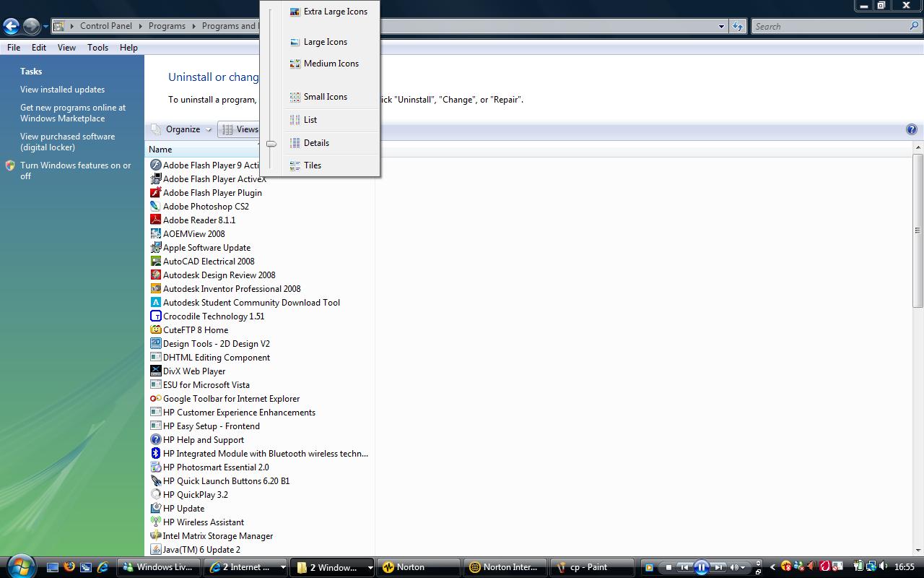Click View installed updates link
This screenshot has width=924, height=578.
(x=62, y=90)
